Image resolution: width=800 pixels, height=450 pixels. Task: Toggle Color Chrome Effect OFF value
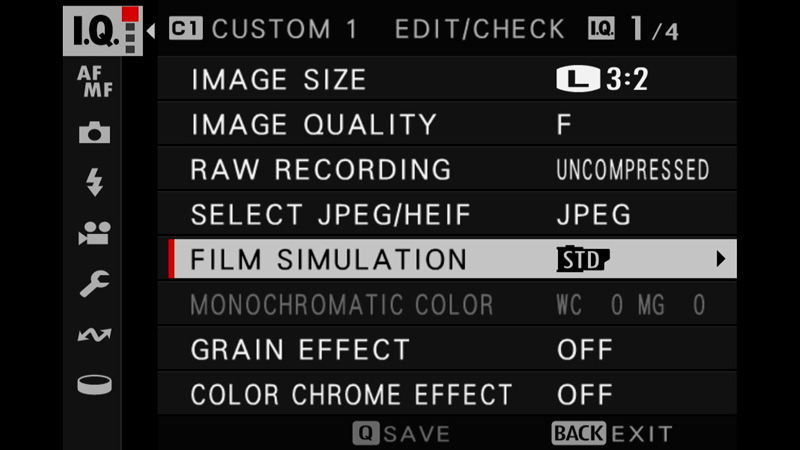point(585,394)
